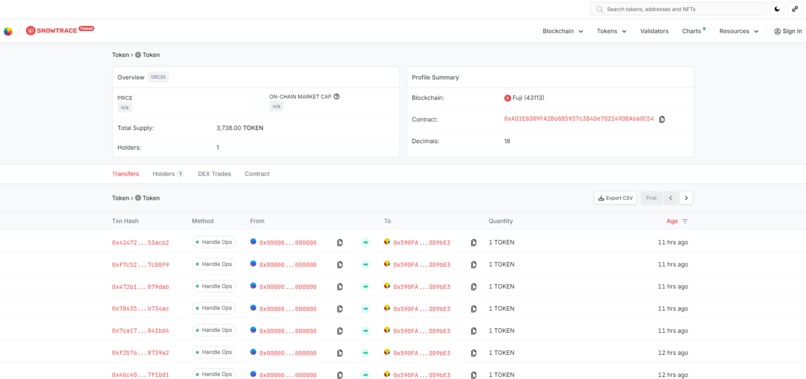Click Handle Ops badge in 0x42472...53ac62 row

pos(214,242)
